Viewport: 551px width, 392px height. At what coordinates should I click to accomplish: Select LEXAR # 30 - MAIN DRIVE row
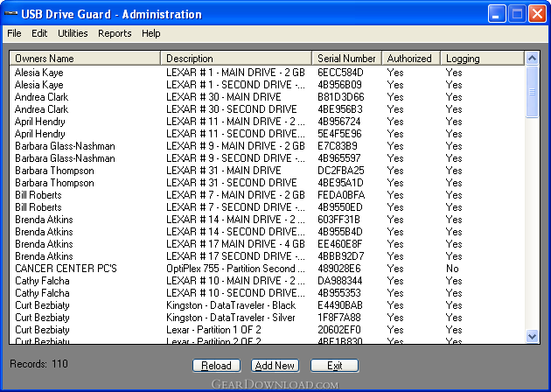(267, 97)
